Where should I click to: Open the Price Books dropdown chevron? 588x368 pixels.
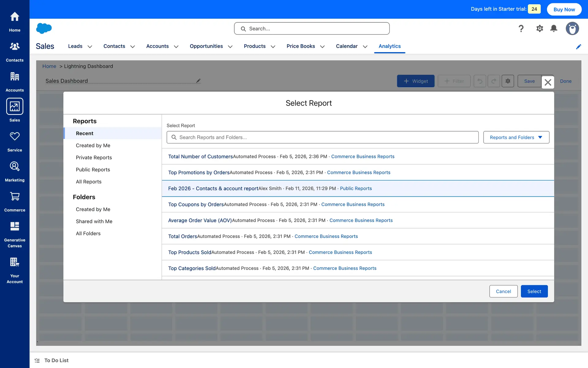[322, 47]
